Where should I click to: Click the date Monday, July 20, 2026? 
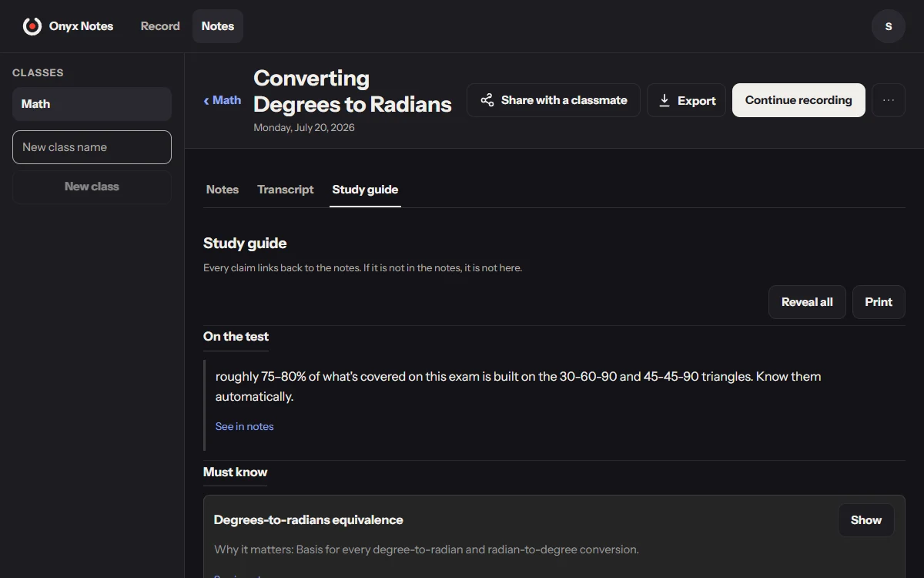[304, 128]
